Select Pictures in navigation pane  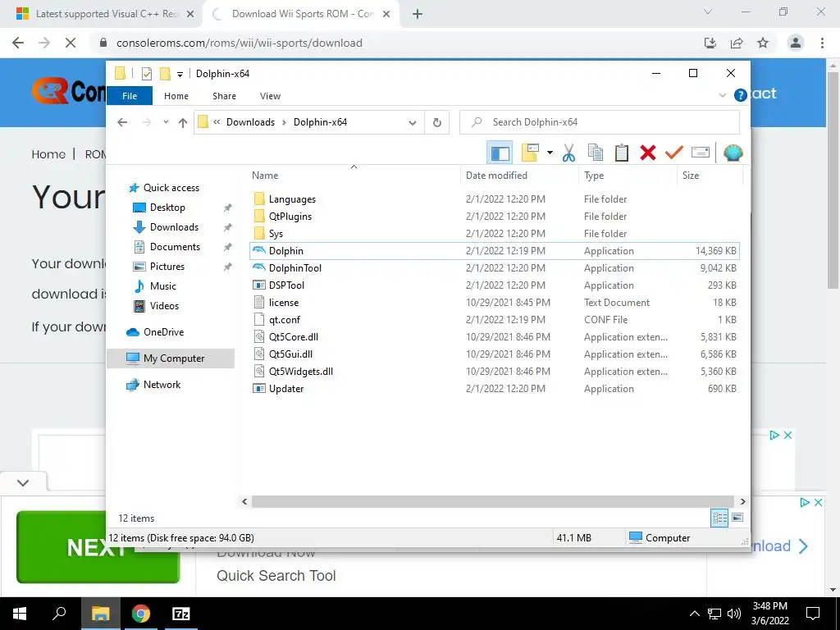click(x=167, y=267)
